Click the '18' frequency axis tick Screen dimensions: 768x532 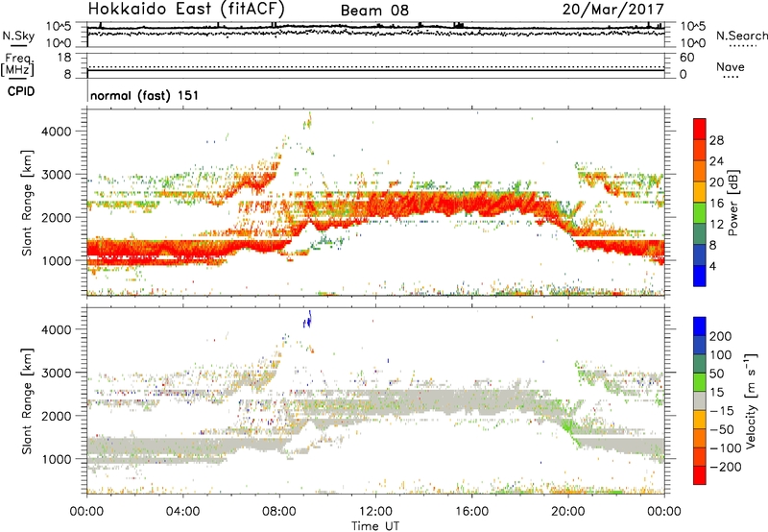(64, 58)
